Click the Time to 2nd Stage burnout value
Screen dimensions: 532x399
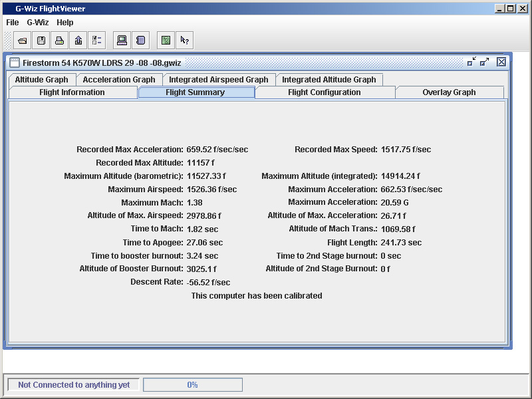[391, 256]
